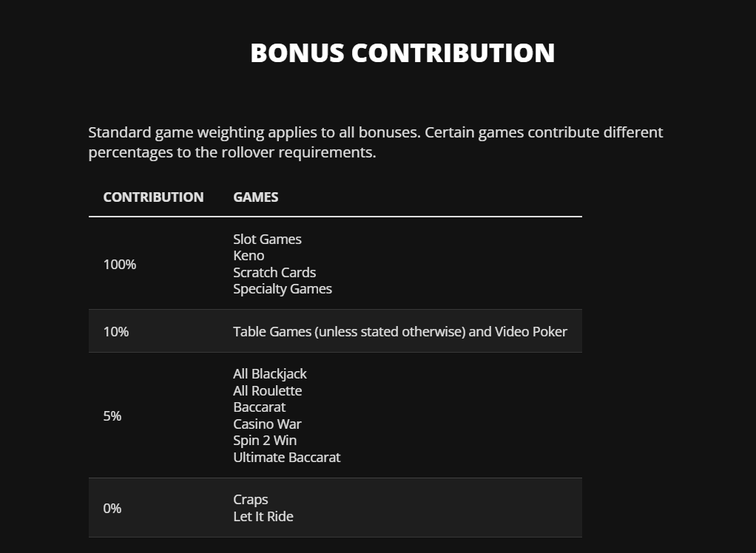Select the CONTRIBUTION column header

coord(153,197)
